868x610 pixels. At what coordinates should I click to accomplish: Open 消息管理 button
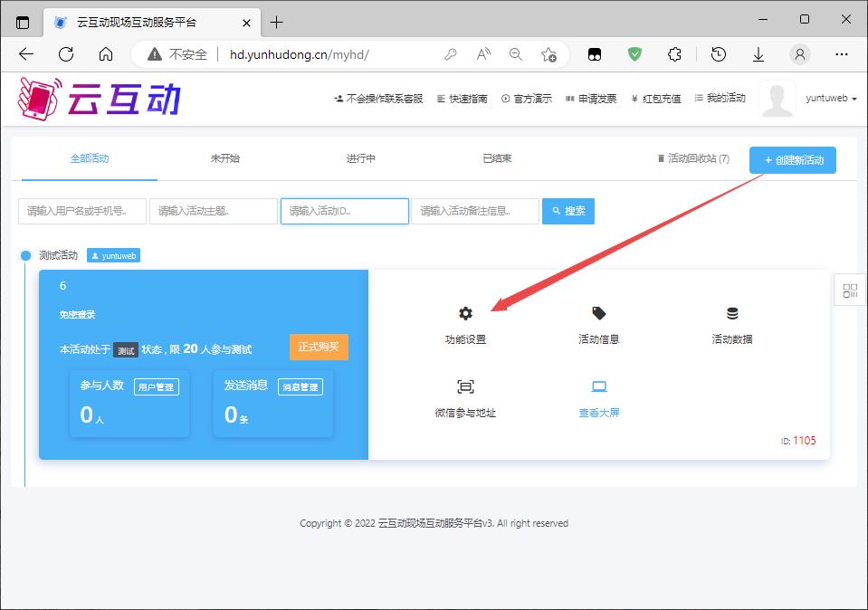[300, 387]
